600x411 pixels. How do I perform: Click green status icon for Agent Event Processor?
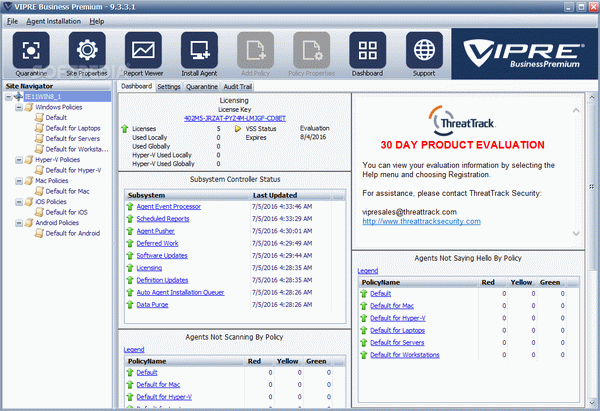pos(130,207)
